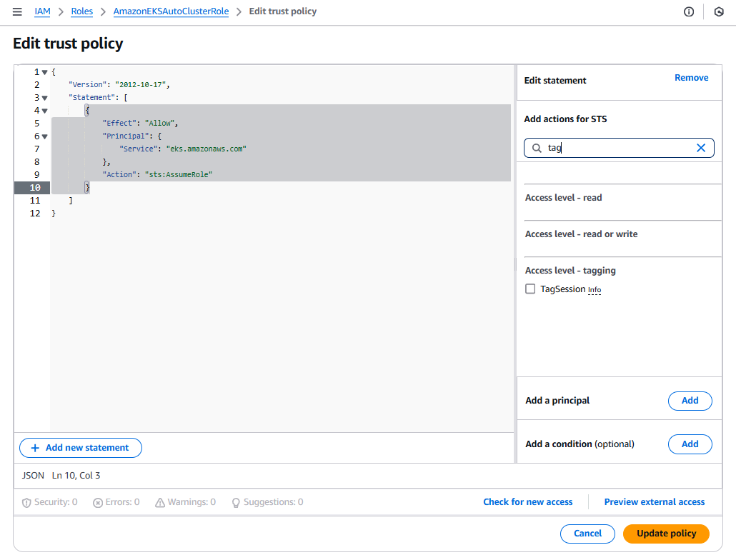Open AmazonEKSAutoClusterRole breadcrumb link
736x560 pixels.
[171, 11]
